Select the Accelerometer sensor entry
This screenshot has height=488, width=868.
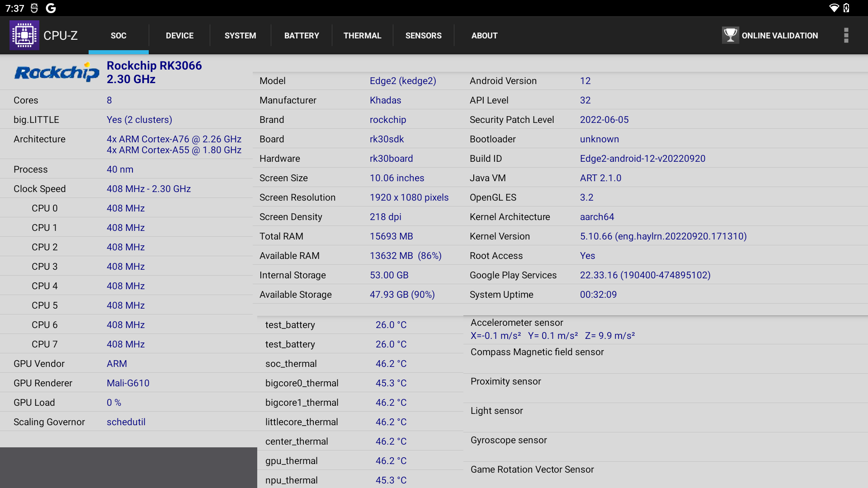pyautogui.click(x=665, y=329)
